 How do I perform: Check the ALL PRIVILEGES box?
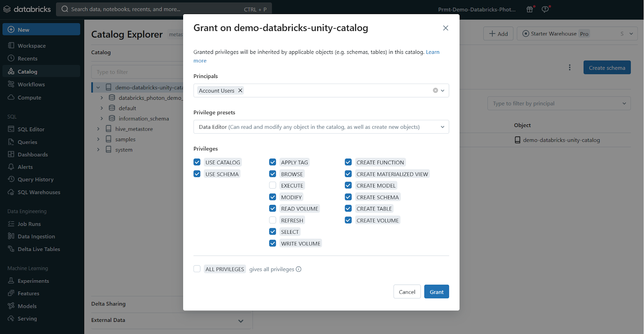[x=197, y=269]
